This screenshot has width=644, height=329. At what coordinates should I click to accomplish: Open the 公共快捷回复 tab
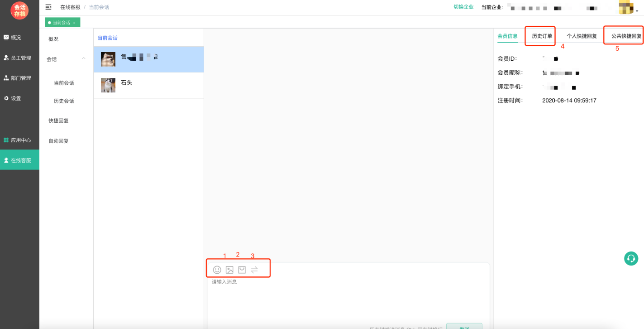626,36
